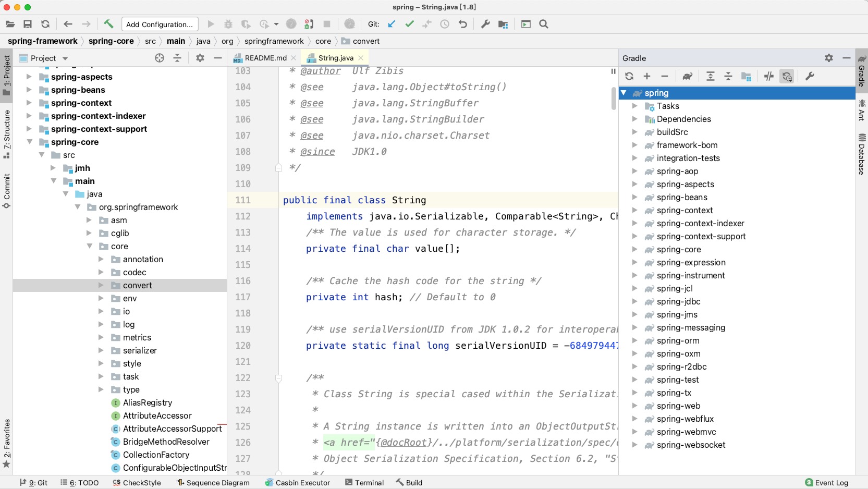The width and height of the screenshot is (868, 489).
Task: Toggle the Database tool window
Action: [862, 154]
